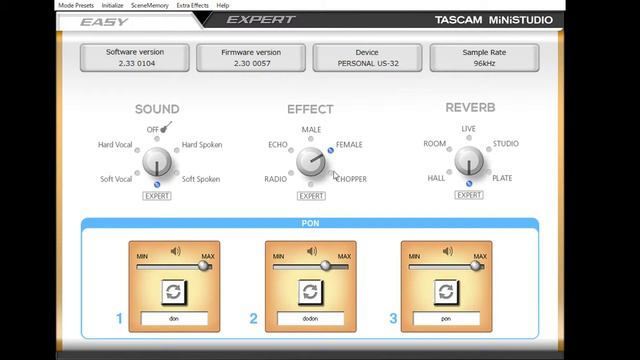The image size is (640, 360).
Task: Click the Device PERSONAL US-32 box
Action: [x=367, y=58]
